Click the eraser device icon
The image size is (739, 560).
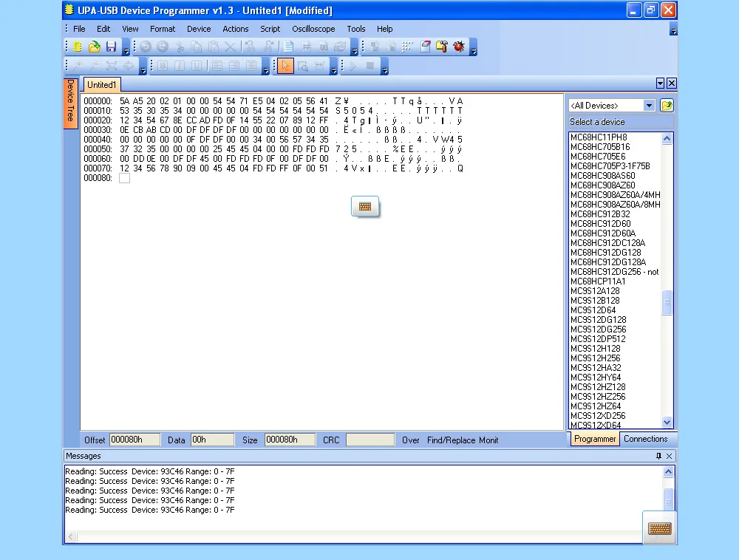click(x=426, y=47)
